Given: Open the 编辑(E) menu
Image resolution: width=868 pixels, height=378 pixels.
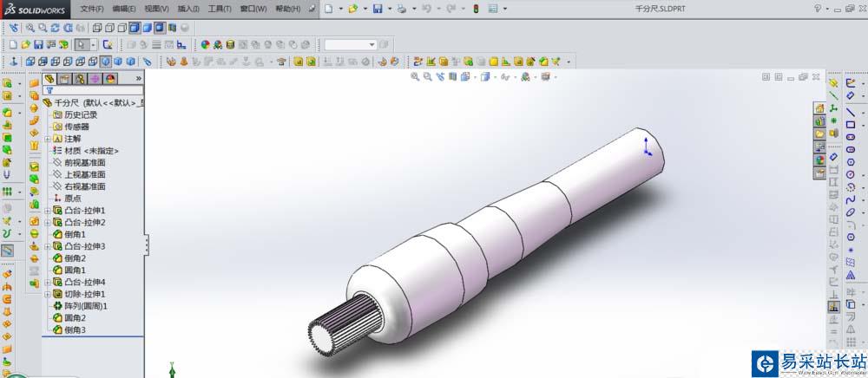Looking at the screenshot, I should click(x=124, y=9).
